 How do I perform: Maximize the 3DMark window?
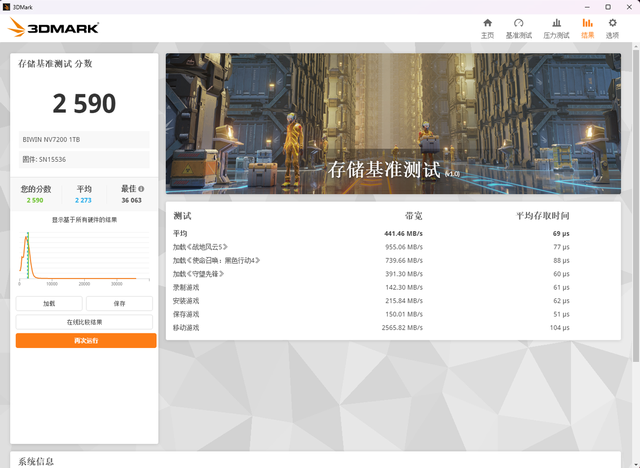(608, 7)
